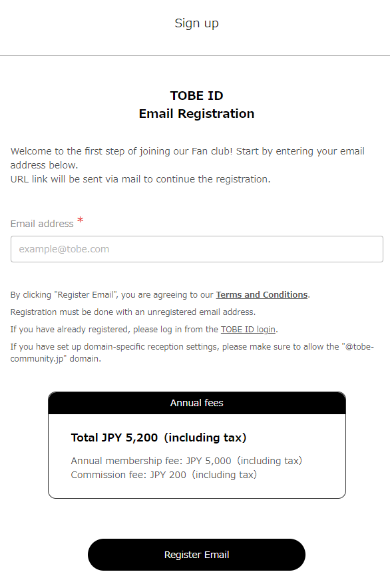The image size is (390, 588).
Task: Submit with the Register Email button
Action: 197,555
